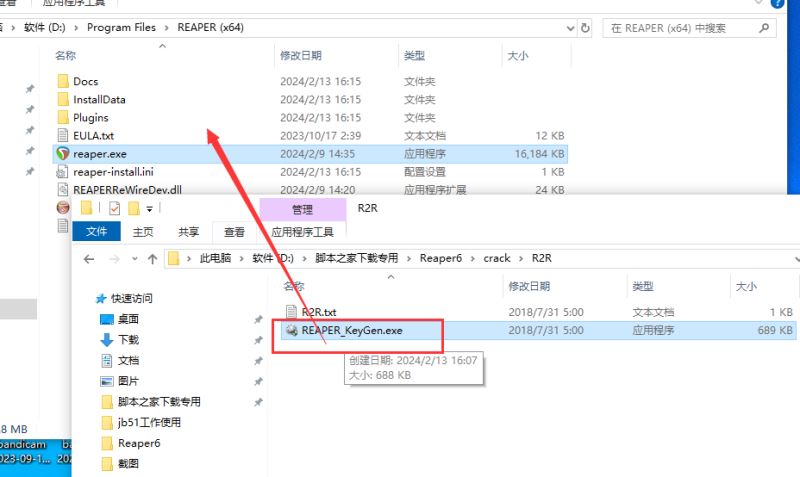Sort by 大小 column in R2R window
The image size is (800, 477).
[746, 286]
